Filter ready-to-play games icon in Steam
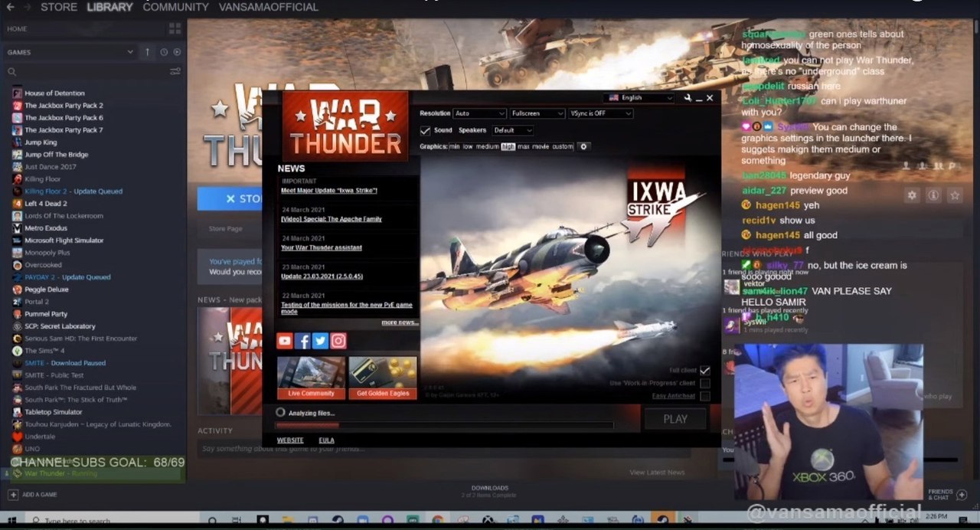The image size is (980, 530). pyautogui.click(x=177, y=52)
